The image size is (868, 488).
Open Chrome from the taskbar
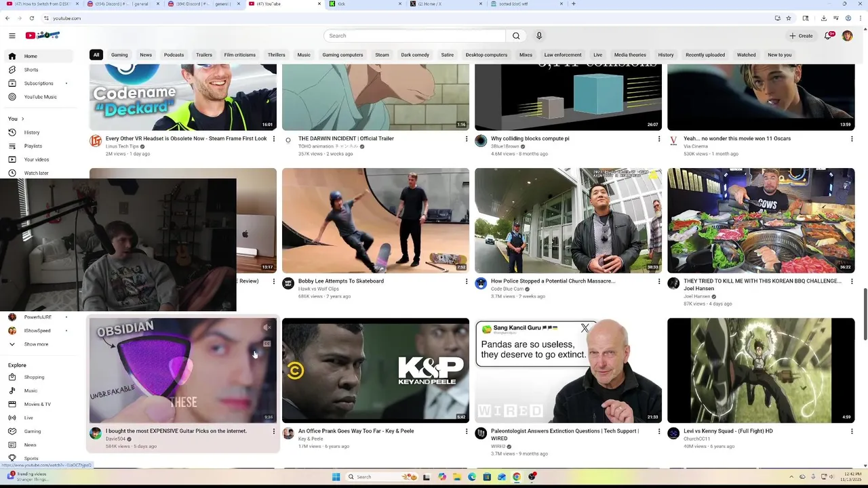(x=517, y=476)
